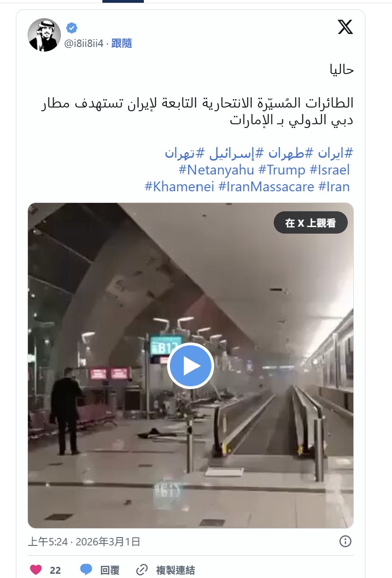Image resolution: width=392 pixels, height=578 pixels.
Task: Click the info circle icon
Action: point(345,541)
